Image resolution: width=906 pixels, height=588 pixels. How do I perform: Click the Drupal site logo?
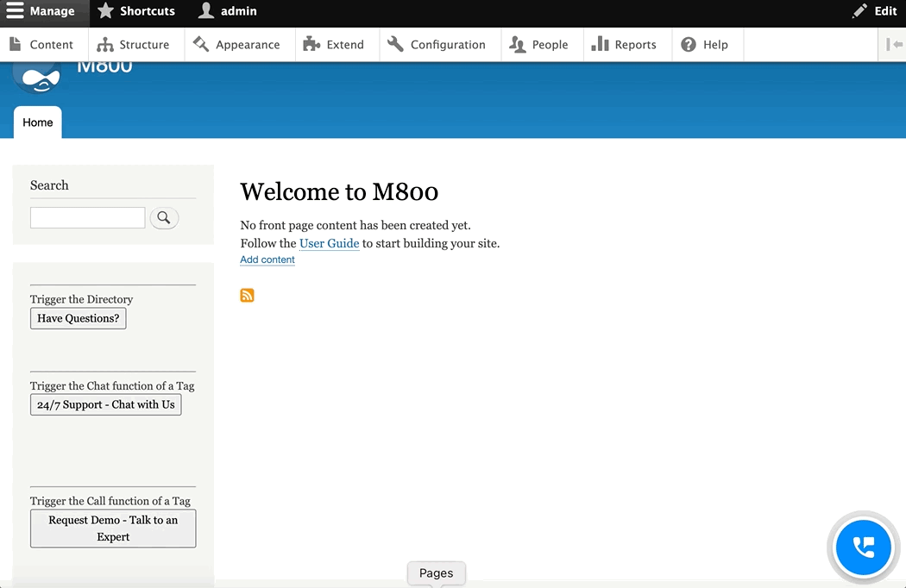(38, 78)
